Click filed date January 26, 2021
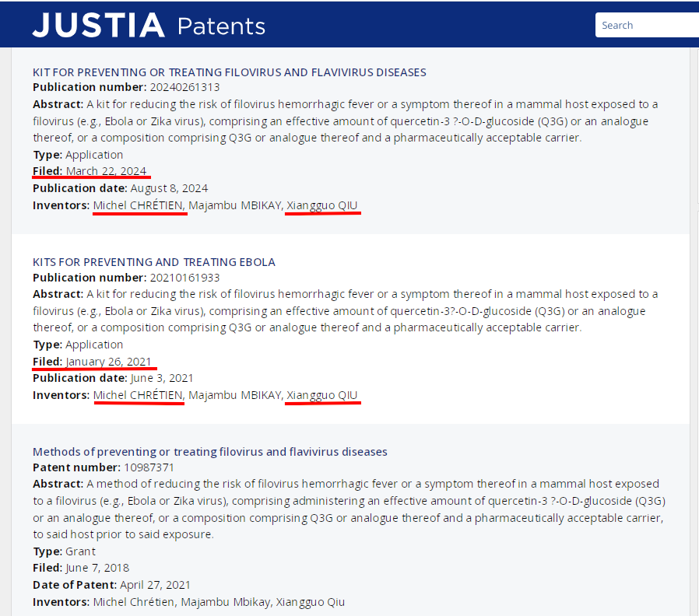The width and height of the screenshot is (699, 616). [x=108, y=361]
